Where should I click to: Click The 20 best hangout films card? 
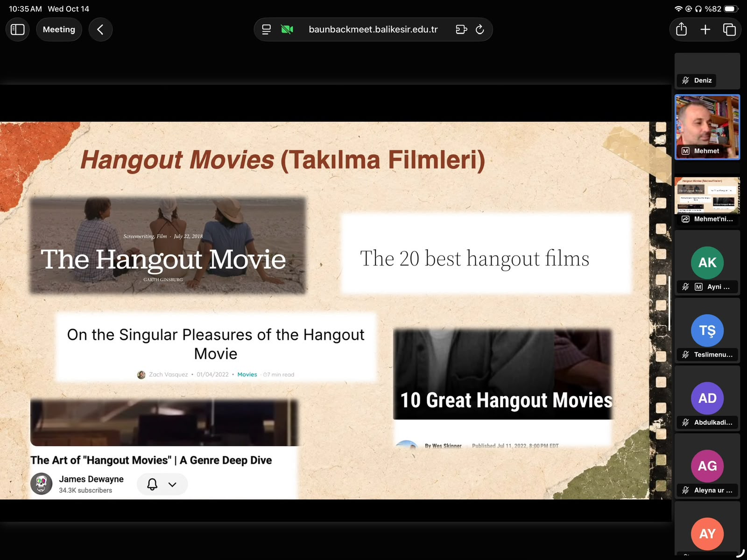pos(486,253)
